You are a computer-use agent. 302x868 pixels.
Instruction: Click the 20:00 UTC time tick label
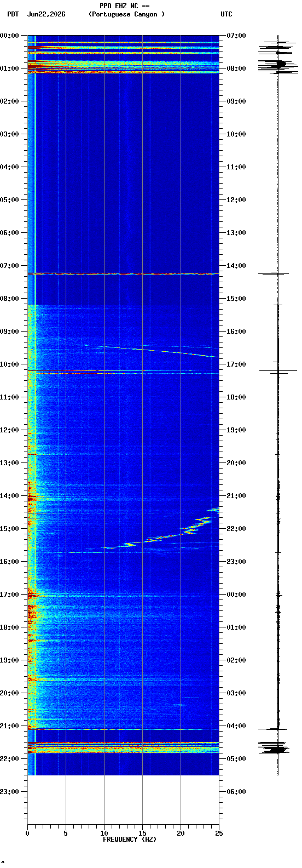236,463
